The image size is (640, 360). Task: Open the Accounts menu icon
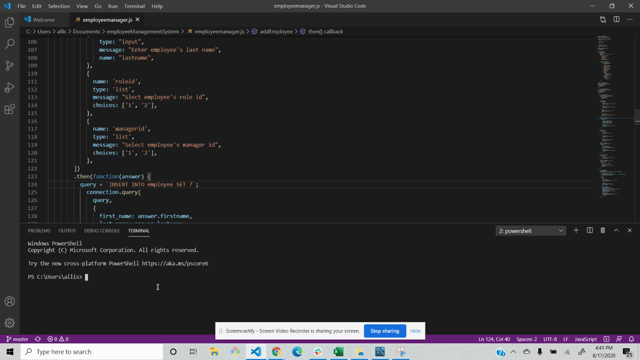click(9, 302)
